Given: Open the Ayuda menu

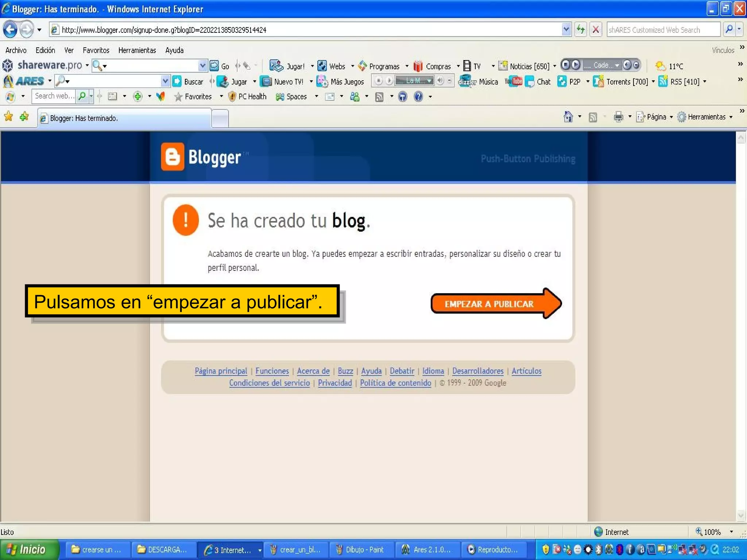Looking at the screenshot, I should pyautogui.click(x=174, y=50).
